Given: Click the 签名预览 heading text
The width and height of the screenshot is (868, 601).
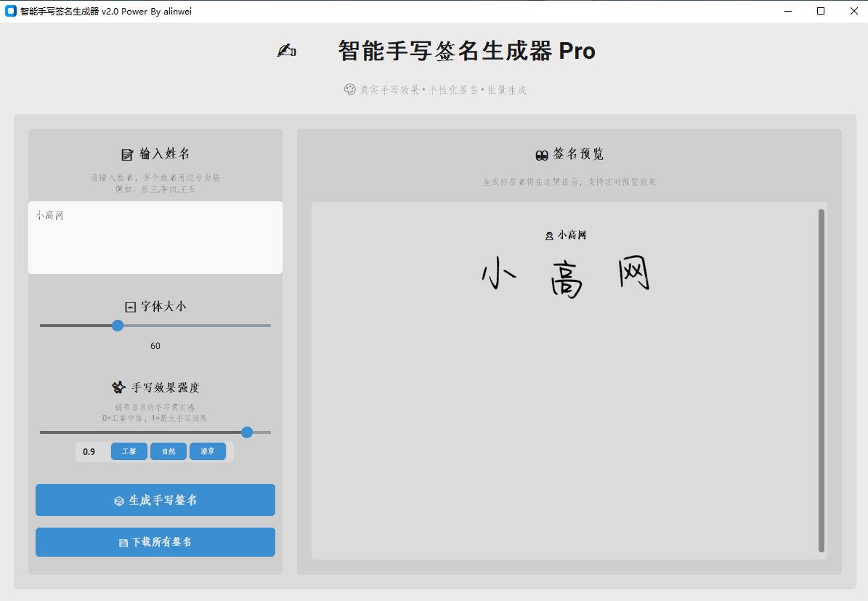Looking at the screenshot, I should [x=578, y=154].
